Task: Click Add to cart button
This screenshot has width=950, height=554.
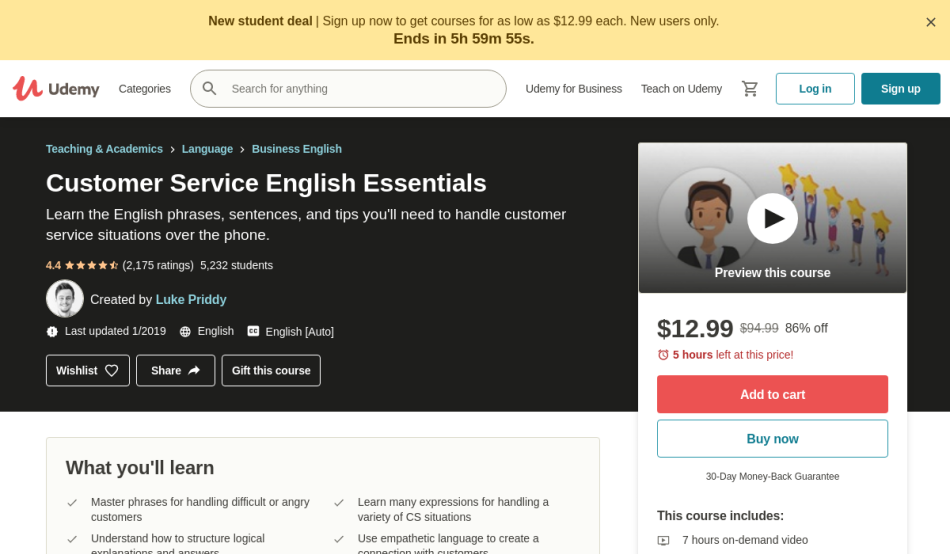Action: 772,395
